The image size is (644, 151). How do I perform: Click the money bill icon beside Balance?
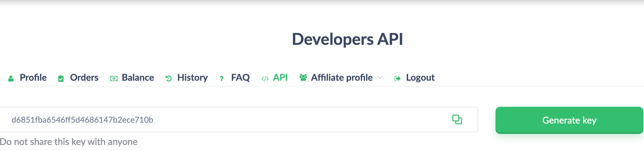tap(114, 78)
